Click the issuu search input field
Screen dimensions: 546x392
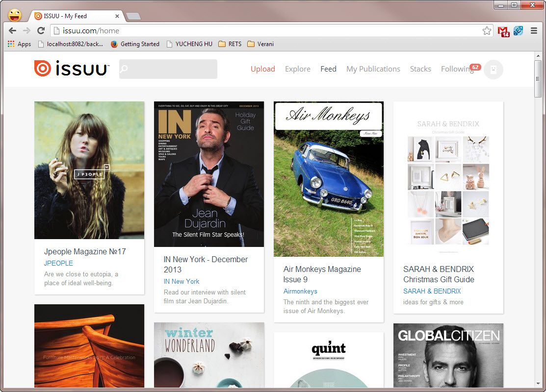172,69
